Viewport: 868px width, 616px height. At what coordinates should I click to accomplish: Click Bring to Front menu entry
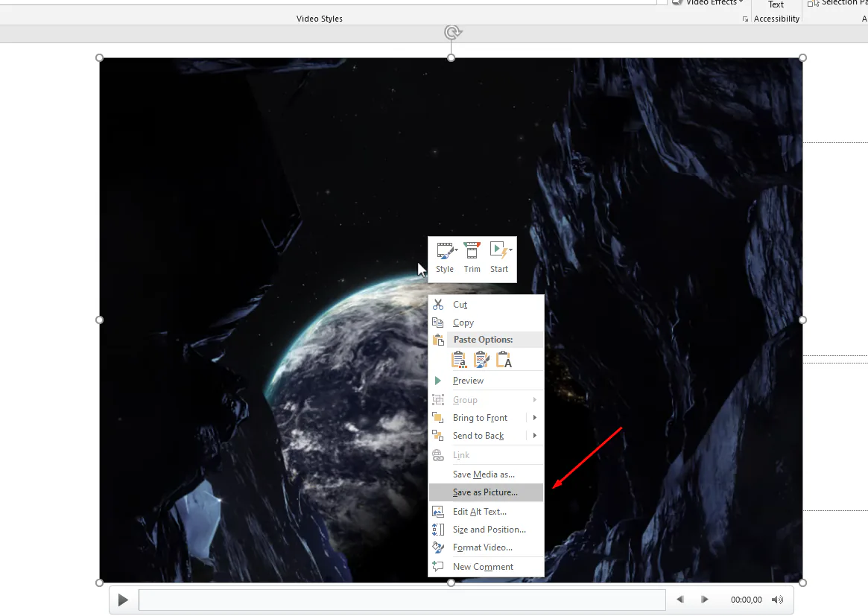[479, 417]
